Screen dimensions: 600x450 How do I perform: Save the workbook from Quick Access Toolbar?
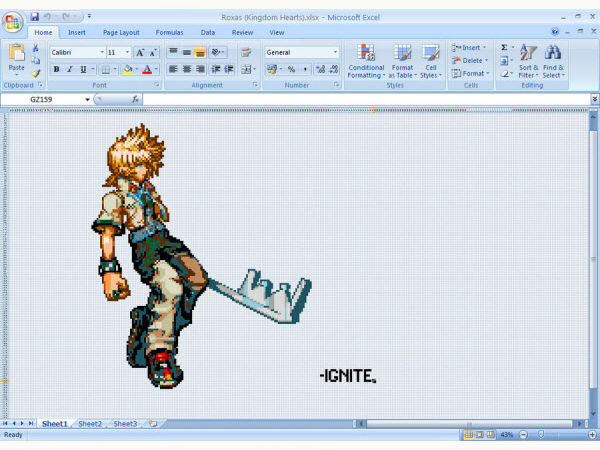click(x=34, y=17)
